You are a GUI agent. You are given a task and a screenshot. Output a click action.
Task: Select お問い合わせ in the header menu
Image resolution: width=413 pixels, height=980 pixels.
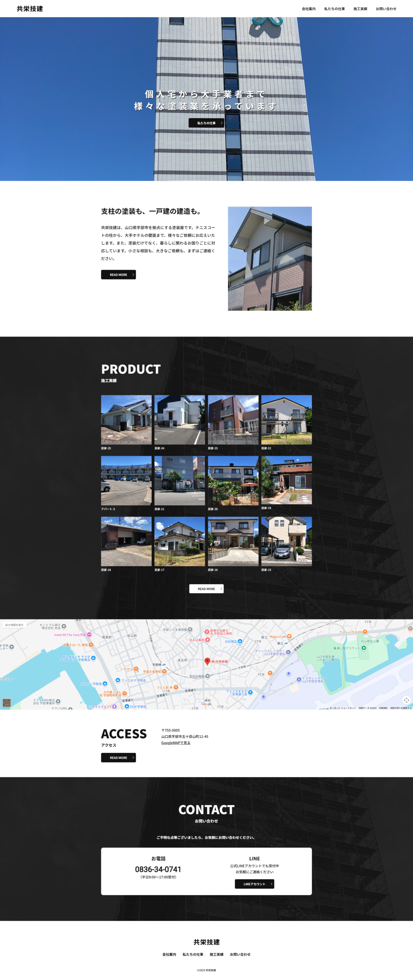coord(385,9)
